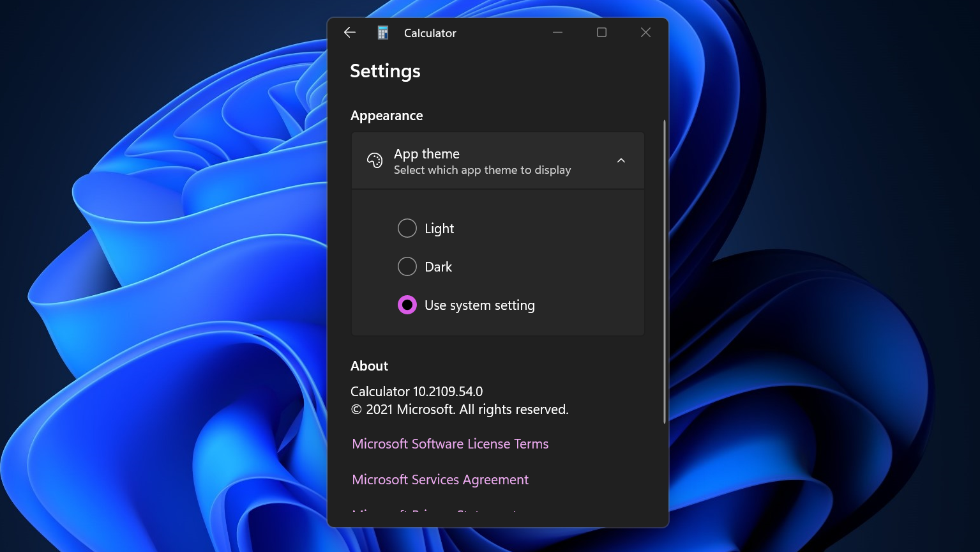980x552 pixels.
Task: Choose Use system setting radio option
Action: pos(407,305)
